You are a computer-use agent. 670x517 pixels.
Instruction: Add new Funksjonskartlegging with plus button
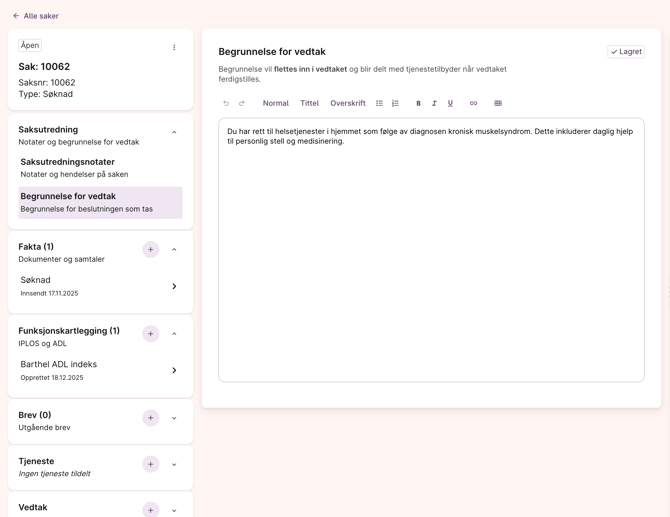[x=151, y=334]
